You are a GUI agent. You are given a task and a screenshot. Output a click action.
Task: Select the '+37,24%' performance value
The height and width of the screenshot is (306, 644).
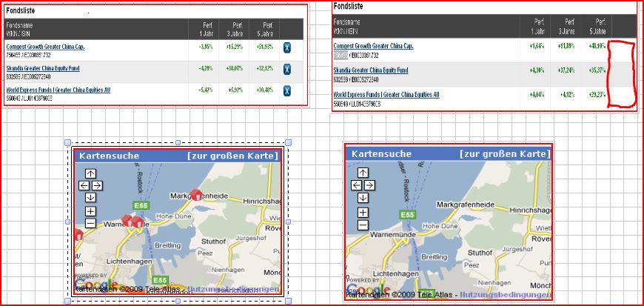(x=566, y=70)
